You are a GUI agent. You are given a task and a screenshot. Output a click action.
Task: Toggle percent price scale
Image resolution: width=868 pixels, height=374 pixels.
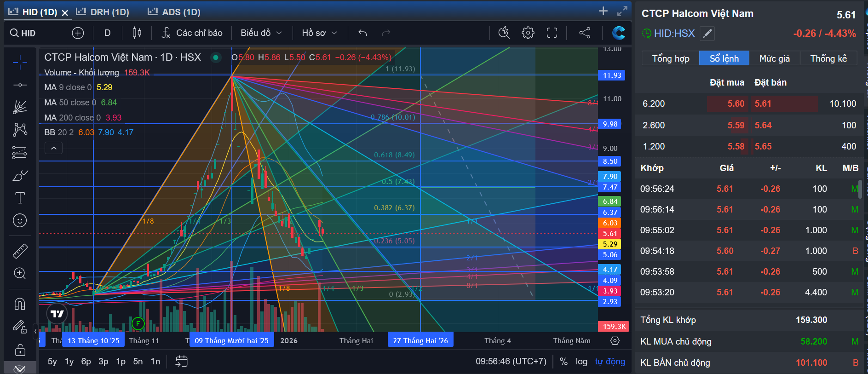563,362
